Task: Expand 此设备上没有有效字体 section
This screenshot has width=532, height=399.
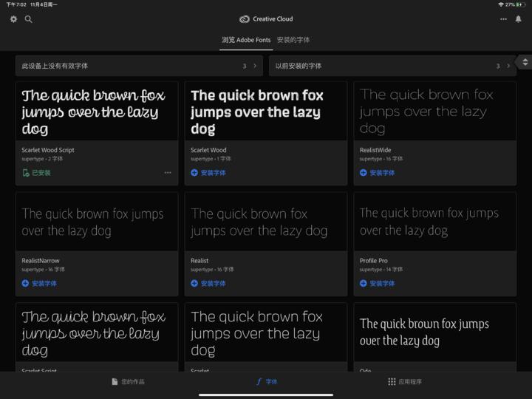Action: coord(255,66)
